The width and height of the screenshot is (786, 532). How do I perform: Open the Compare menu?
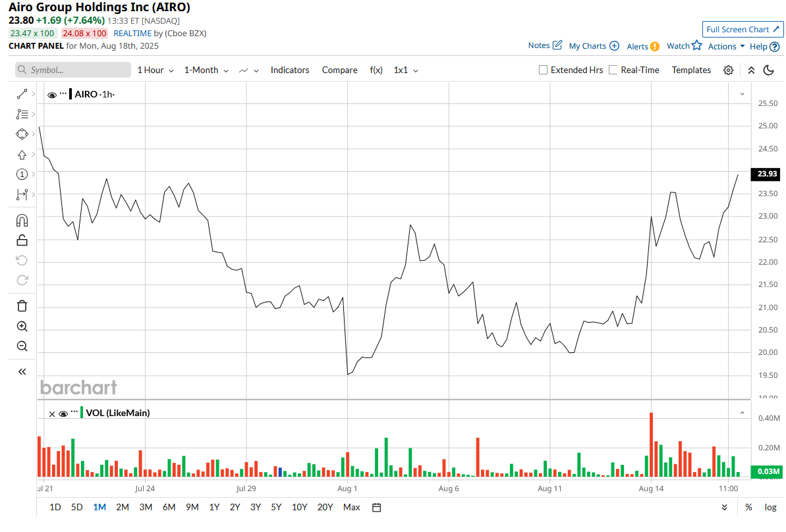click(339, 70)
